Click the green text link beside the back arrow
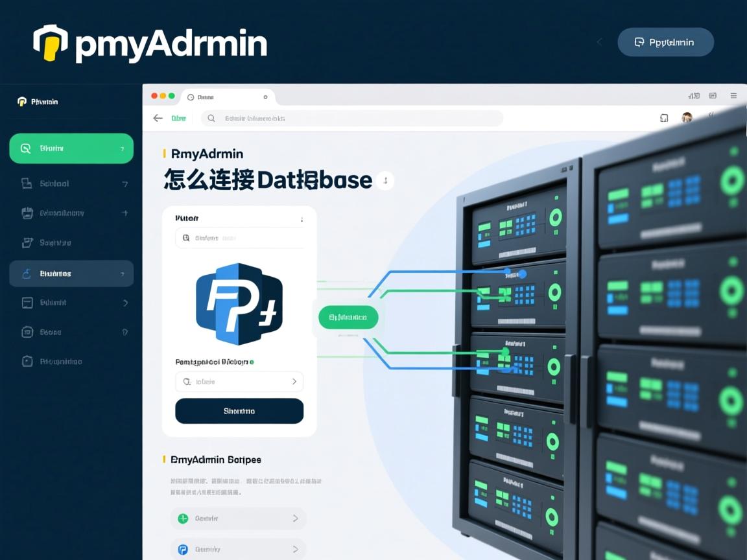This screenshot has height=560, width=747. click(178, 118)
